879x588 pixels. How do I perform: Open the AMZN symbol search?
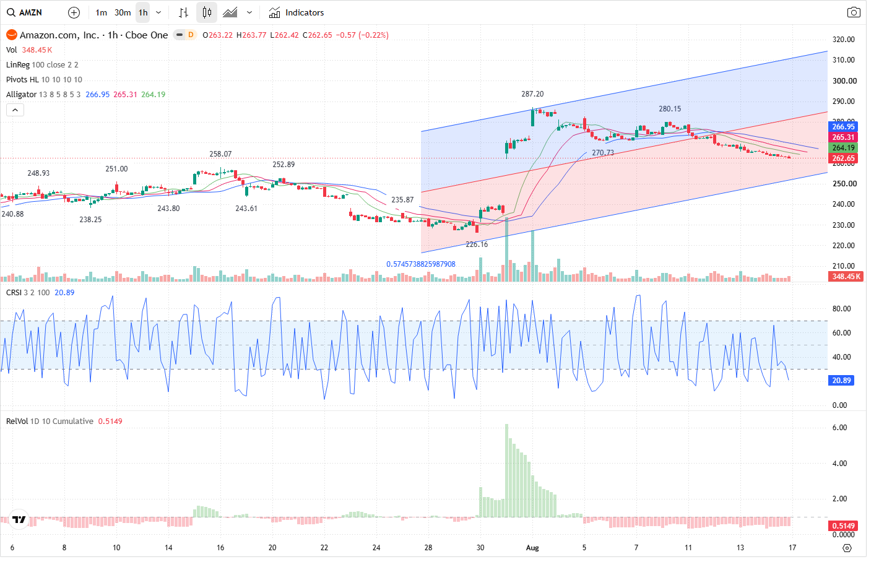pos(25,12)
